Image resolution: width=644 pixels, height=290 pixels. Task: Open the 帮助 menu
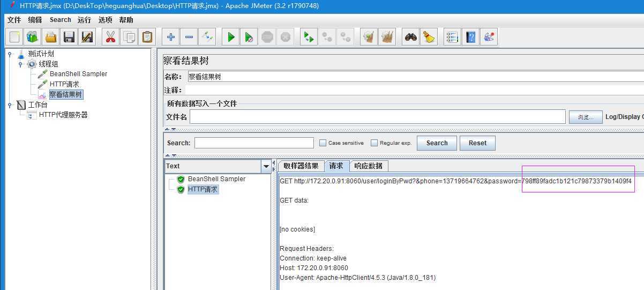[x=126, y=20]
